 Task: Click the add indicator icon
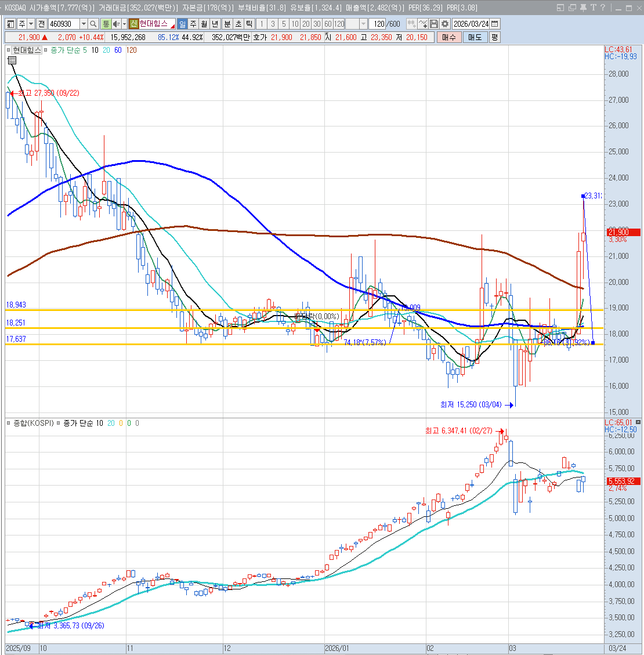pyautogui.click(x=422, y=24)
